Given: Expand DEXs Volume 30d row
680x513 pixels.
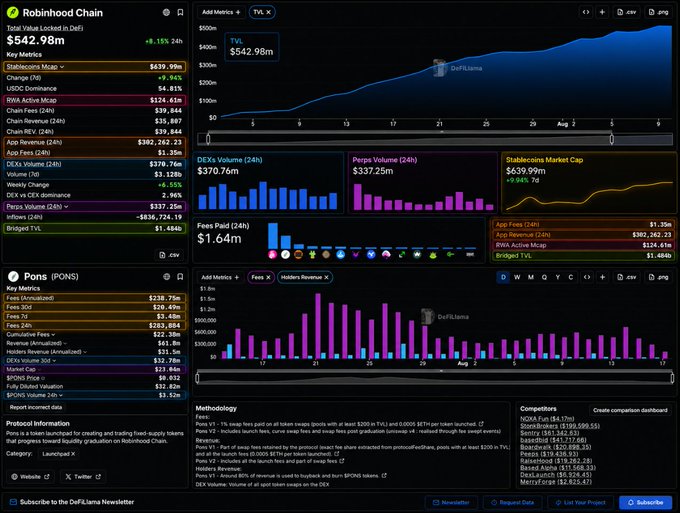Looking at the screenshot, I should 54,361.
